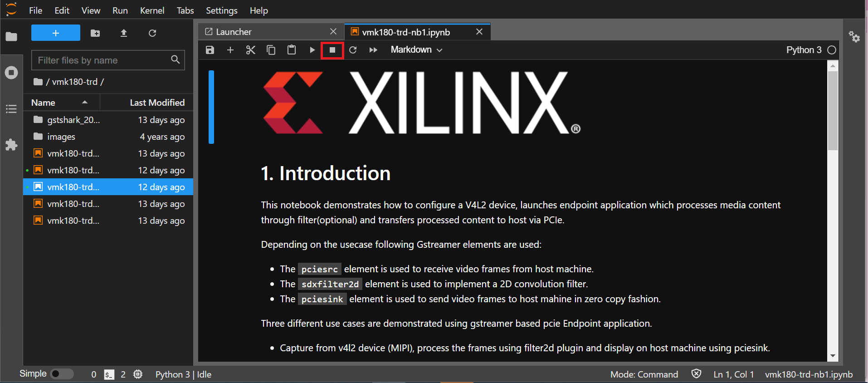Open the property inspector gears icon
This screenshot has height=383, width=868.
pos(854,37)
